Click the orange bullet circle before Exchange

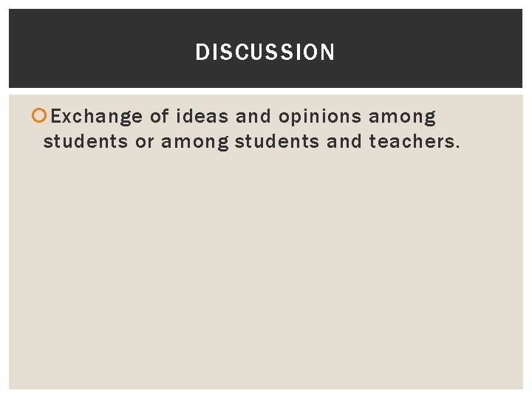(45, 117)
